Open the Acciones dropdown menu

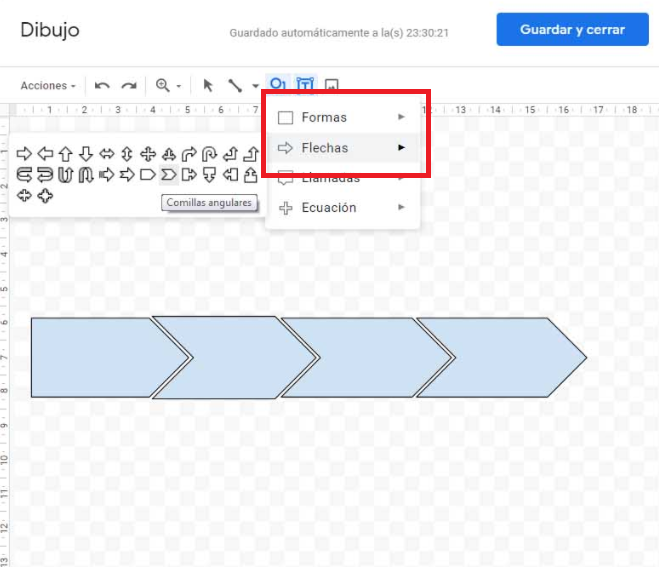[x=48, y=86]
